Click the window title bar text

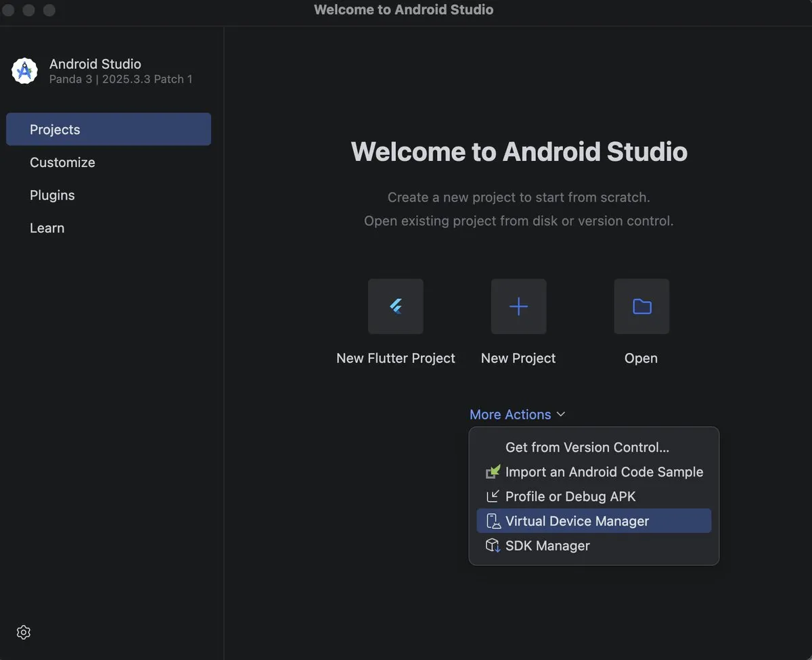[x=404, y=9]
